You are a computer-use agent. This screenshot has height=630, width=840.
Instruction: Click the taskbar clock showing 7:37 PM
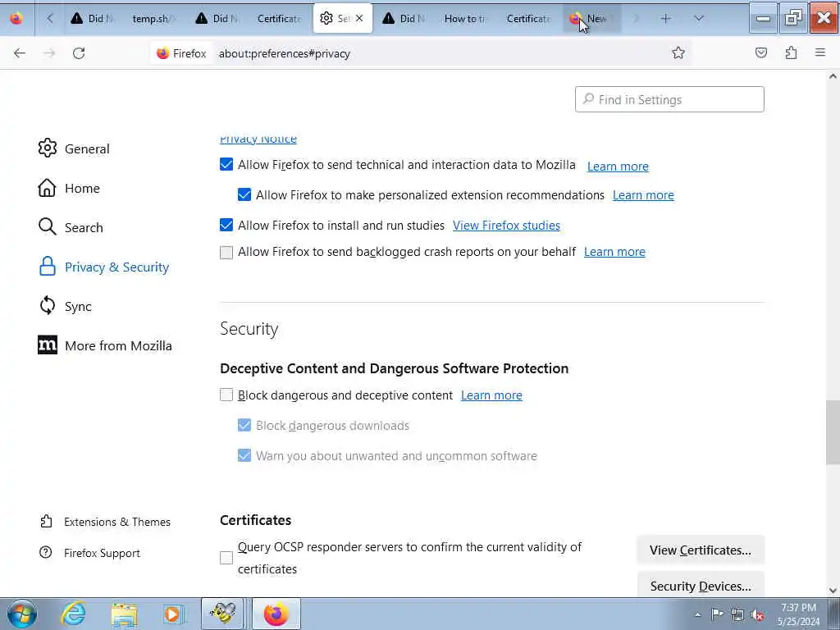pos(798,614)
